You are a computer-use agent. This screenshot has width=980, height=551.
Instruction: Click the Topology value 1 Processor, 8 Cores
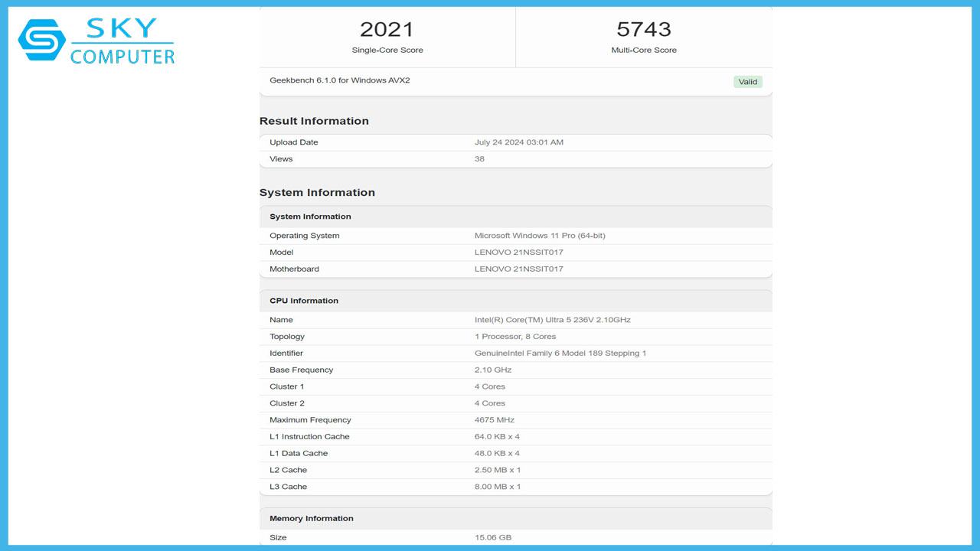tap(515, 337)
